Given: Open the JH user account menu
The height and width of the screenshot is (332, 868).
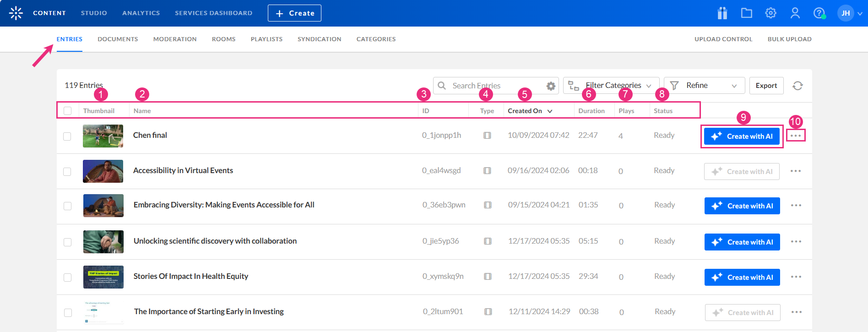Looking at the screenshot, I should [x=850, y=13].
